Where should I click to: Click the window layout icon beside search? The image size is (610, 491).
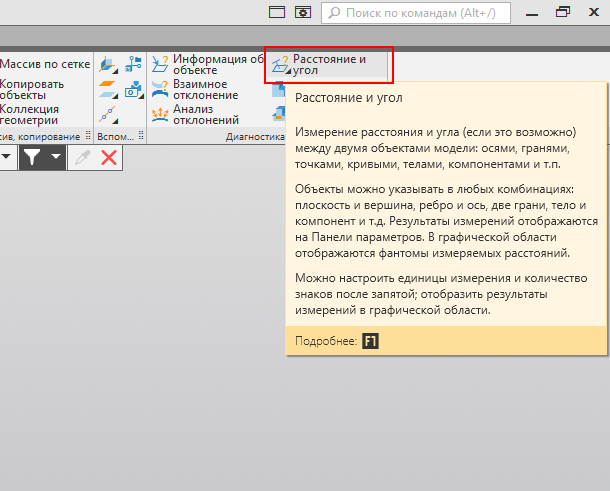coord(277,12)
